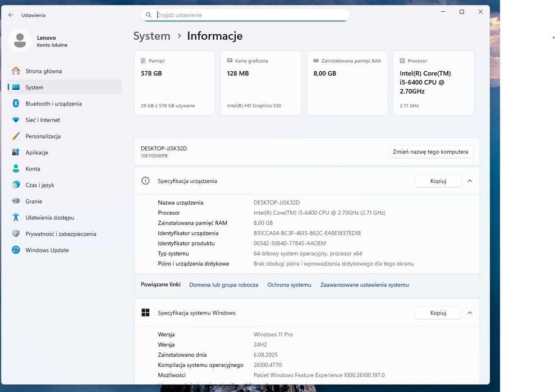Click the Windows 11 Pro value

click(x=273, y=334)
